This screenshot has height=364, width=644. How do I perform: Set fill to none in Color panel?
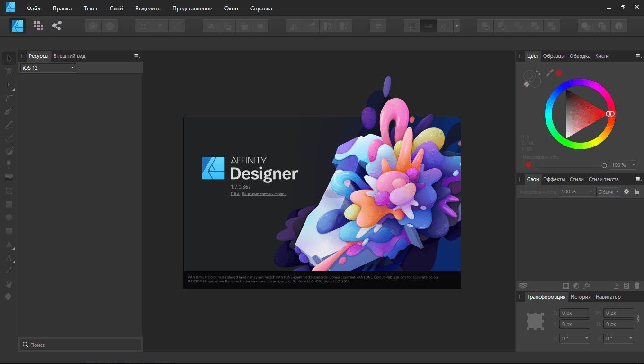click(526, 84)
